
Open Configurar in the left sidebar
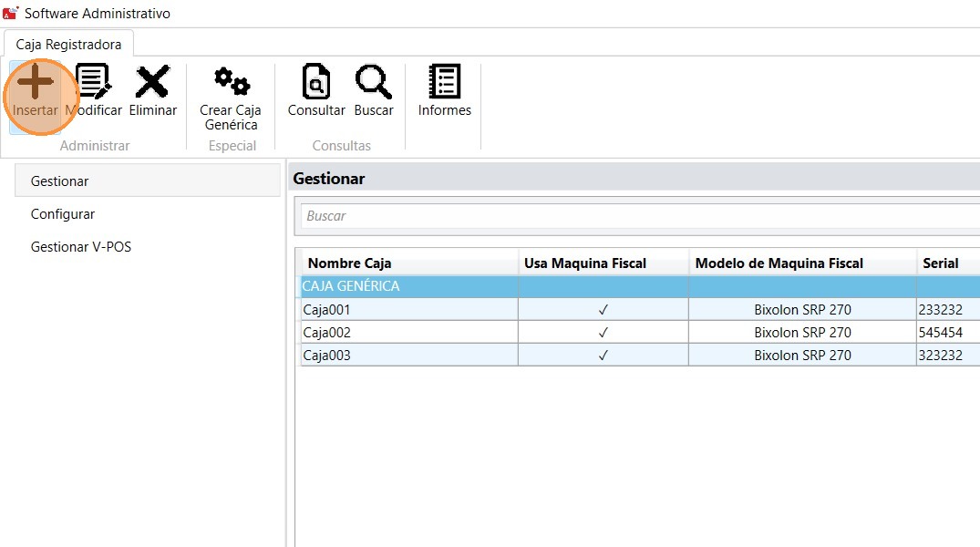[63, 214]
